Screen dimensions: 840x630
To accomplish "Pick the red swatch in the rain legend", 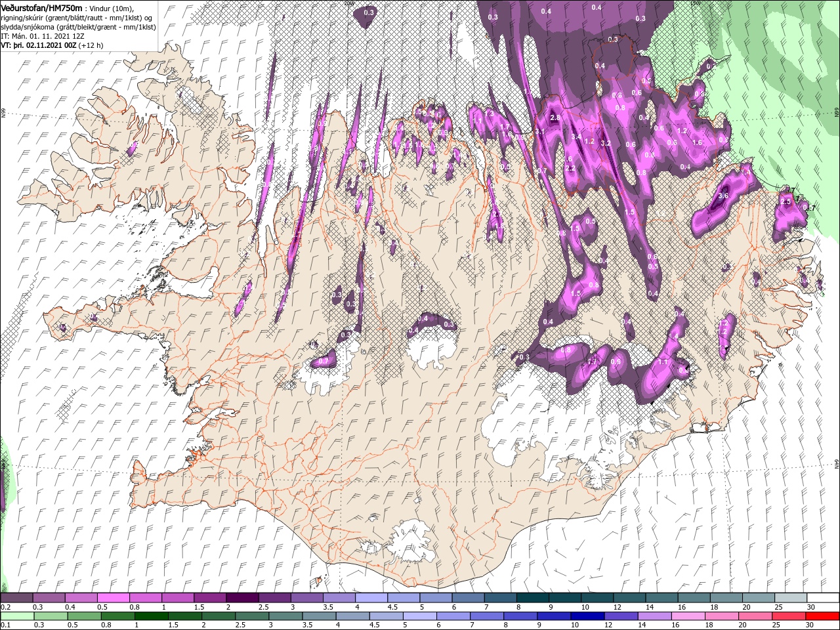I will click(823, 616).
